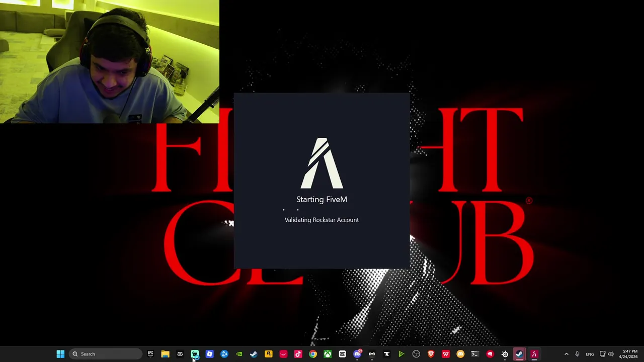This screenshot has height=362, width=644.
Task: Click the webcam overlay thumbnail
Action: [x=110, y=61]
